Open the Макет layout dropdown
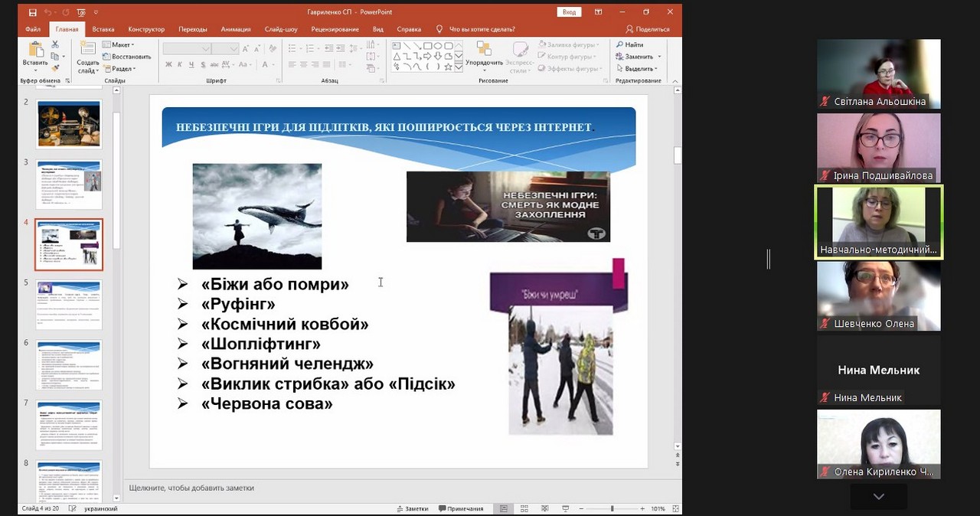The image size is (980, 516). [119, 45]
